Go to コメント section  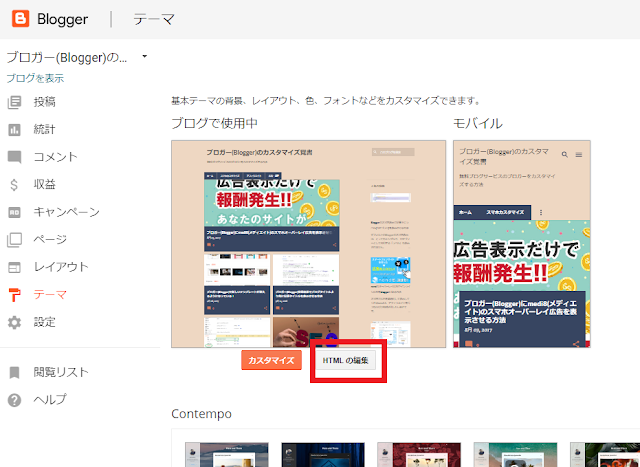(56, 157)
